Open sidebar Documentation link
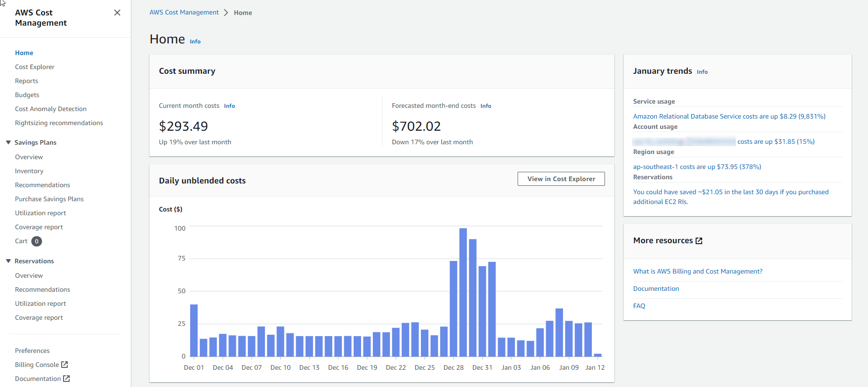 coord(38,379)
